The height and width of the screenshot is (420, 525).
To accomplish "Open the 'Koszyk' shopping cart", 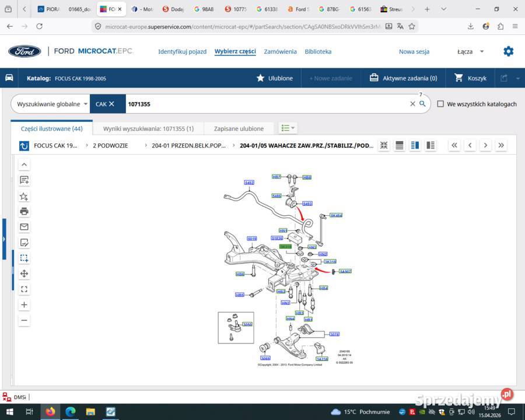I will (470, 78).
